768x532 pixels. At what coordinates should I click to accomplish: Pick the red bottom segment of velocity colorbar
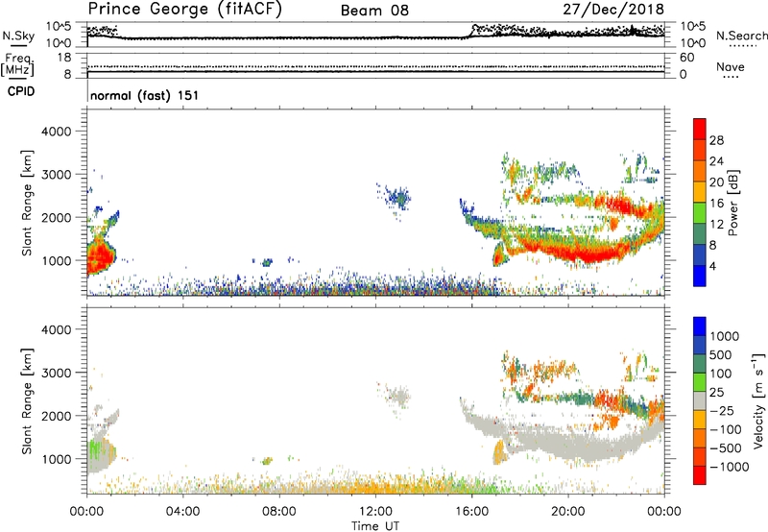click(700, 475)
